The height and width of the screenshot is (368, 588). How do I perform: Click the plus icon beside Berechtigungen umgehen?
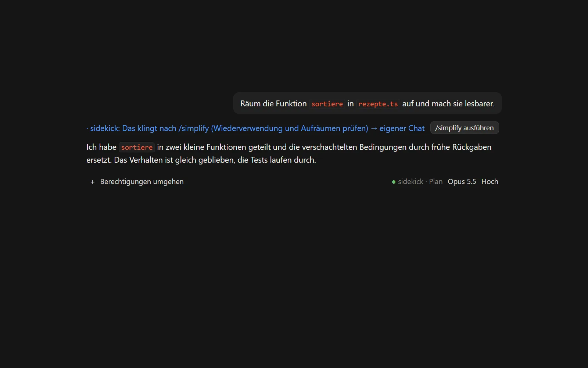[x=93, y=182]
